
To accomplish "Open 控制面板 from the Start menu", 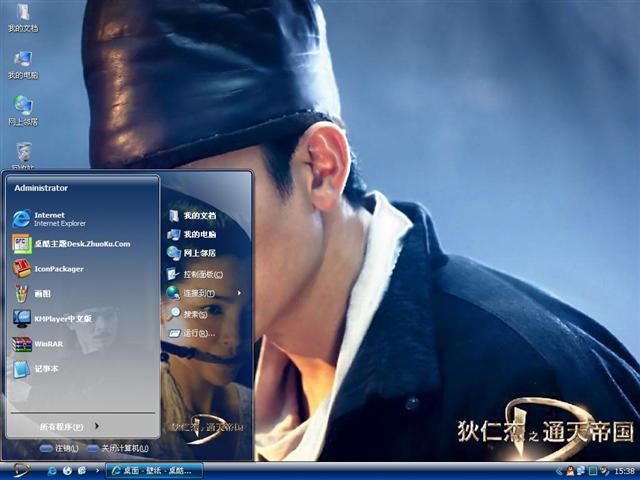I will (x=202, y=274).
